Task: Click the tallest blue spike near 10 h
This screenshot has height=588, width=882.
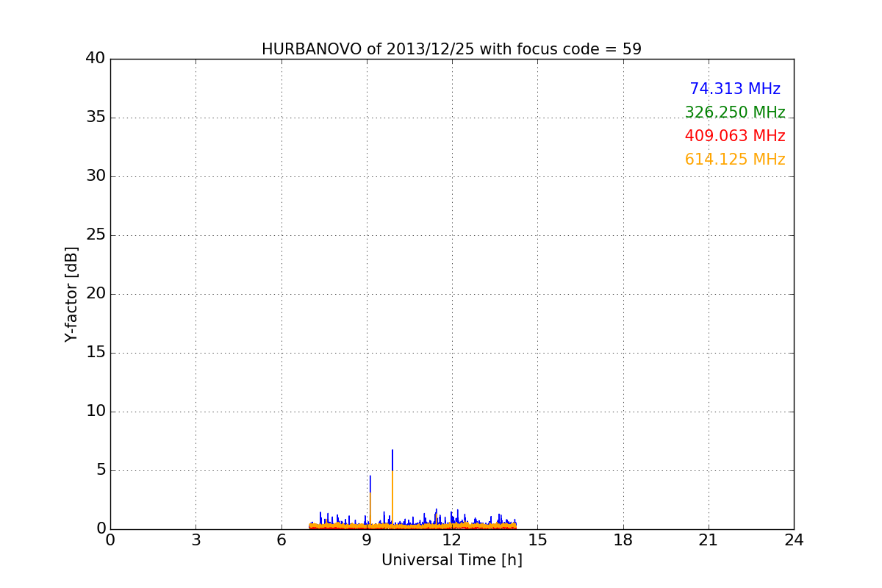Action: (x=392, y=460)
